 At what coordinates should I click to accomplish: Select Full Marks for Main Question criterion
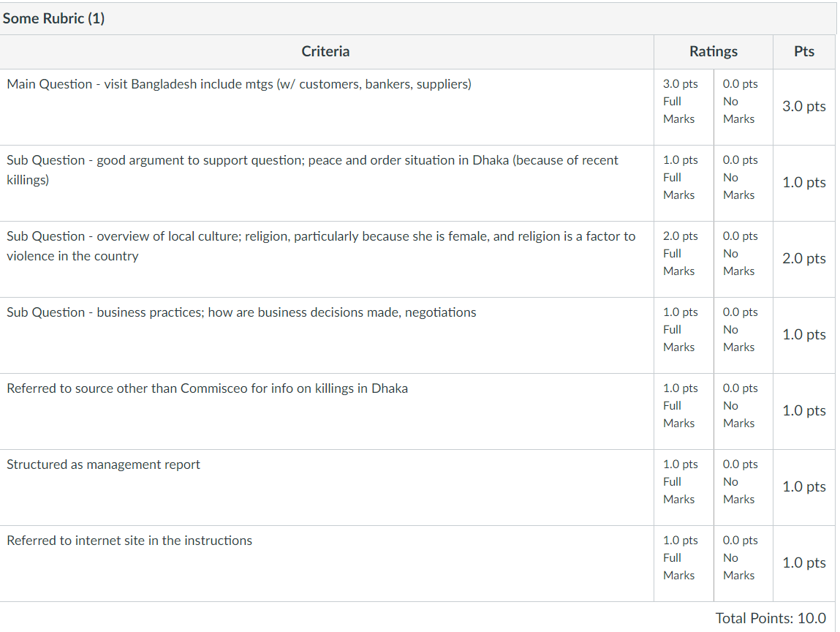(x=684, y=107)
